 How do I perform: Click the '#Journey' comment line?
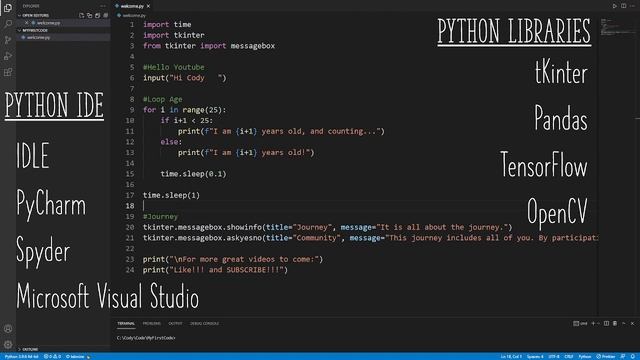coord(160,216)
